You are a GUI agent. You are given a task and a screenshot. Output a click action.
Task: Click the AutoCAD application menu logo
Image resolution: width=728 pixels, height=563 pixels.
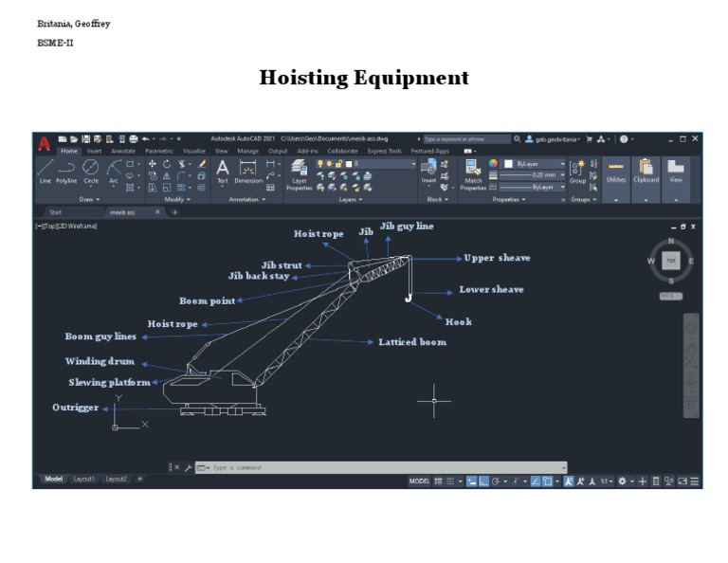point(45,143)
